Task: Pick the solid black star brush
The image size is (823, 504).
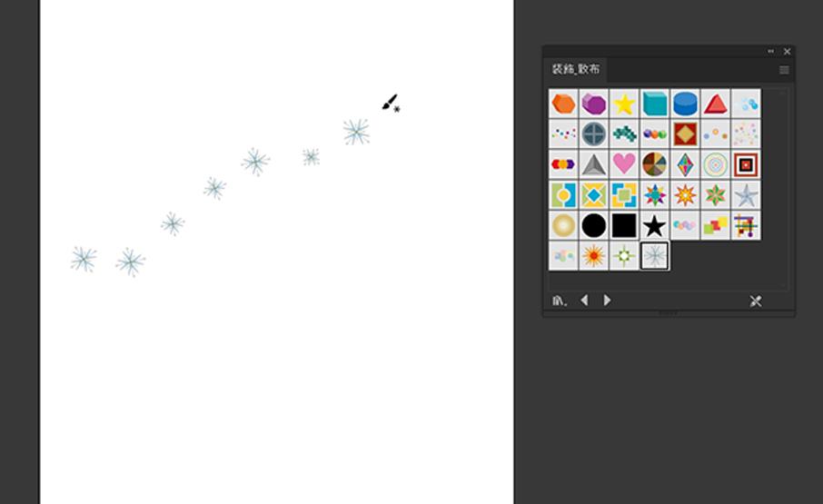Action: point(655,225)
